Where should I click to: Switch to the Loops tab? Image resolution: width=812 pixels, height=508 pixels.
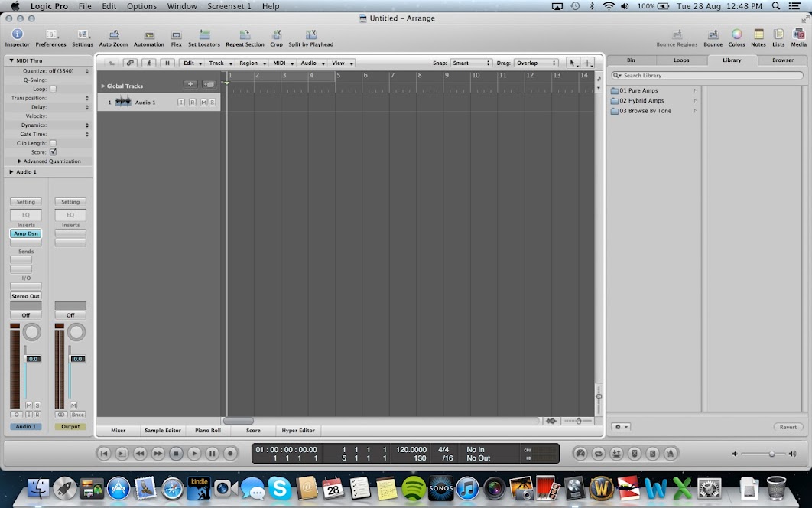681,60
